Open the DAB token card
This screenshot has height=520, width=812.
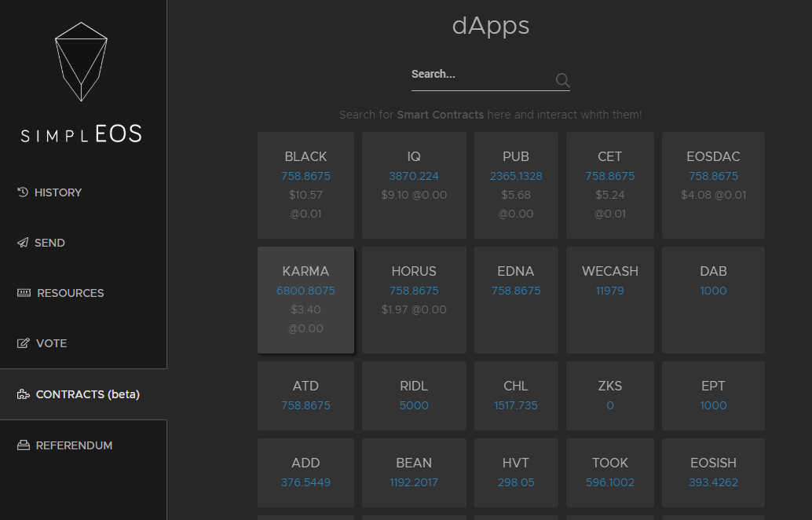713,300
